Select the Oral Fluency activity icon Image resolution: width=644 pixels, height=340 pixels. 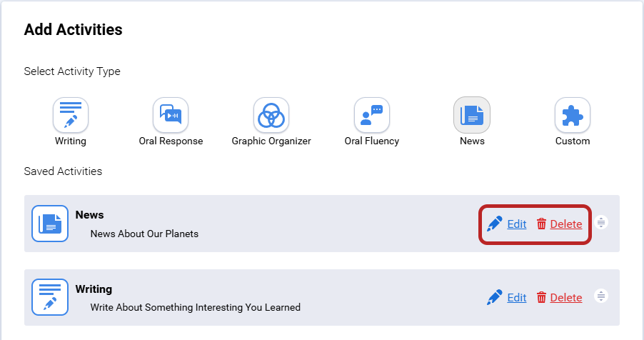(372, 115)
